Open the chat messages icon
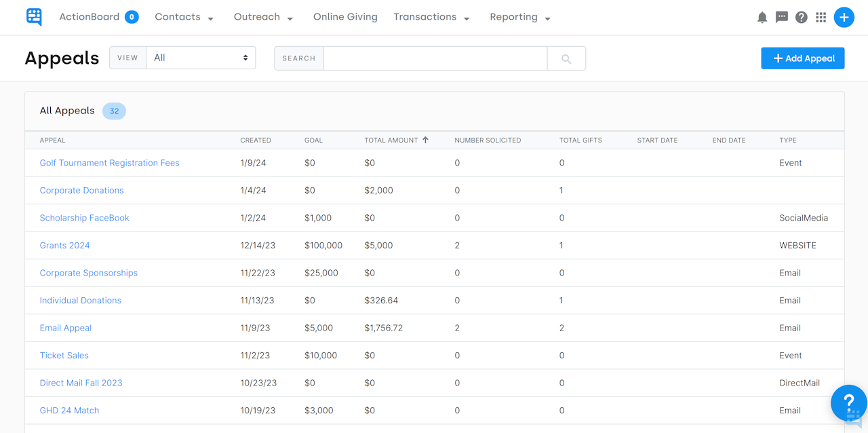 click(782, 18)
